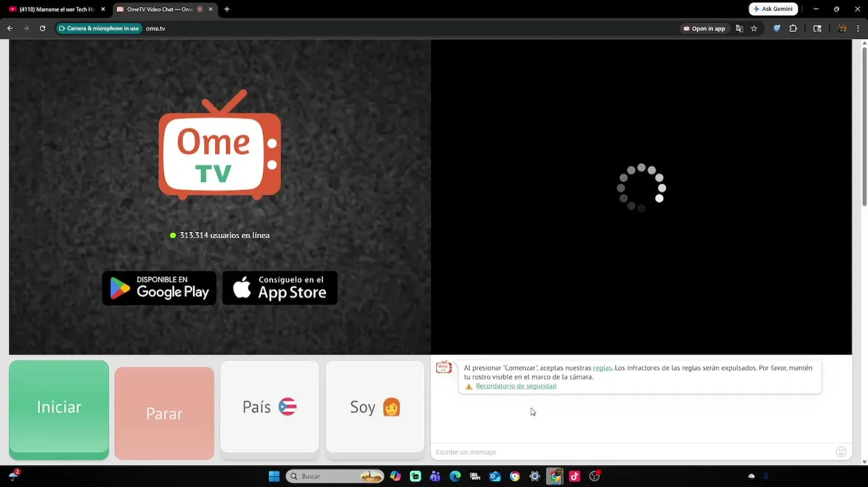Click the green Iniciar button
This screenshot has height=487, width=868.
click(x=59, y=407)
